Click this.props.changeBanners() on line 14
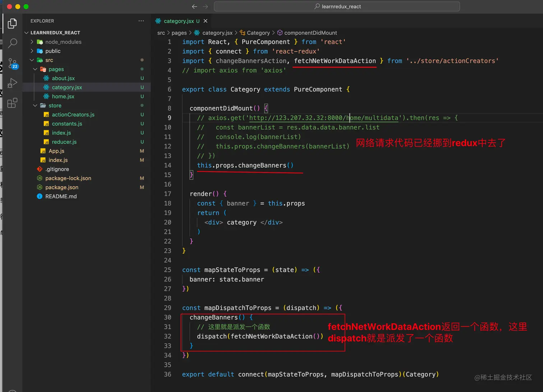Viewport: 543px width, 392px height. point(245,165)
